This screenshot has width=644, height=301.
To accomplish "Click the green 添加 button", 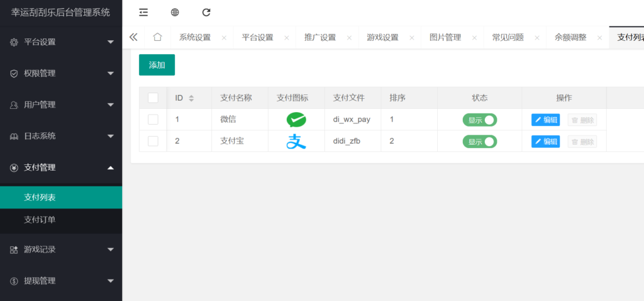I will pyautogui.click(x=157, y=65).
